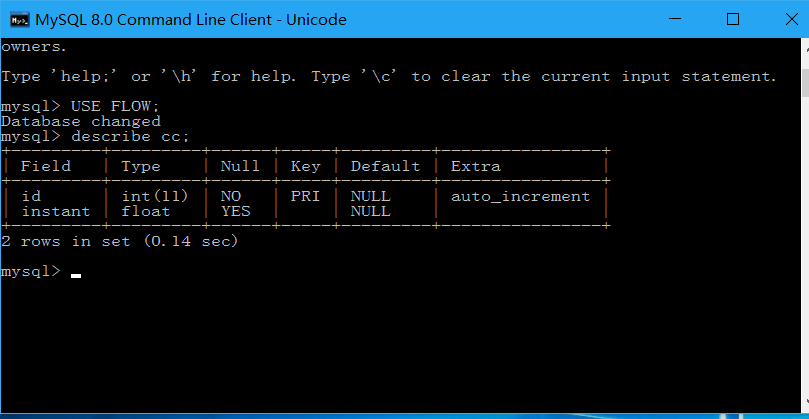The height and width of the screenshot is (419, 809).
Task: Click the 'describe cc;' command text
Action: [x=131, y=137]
